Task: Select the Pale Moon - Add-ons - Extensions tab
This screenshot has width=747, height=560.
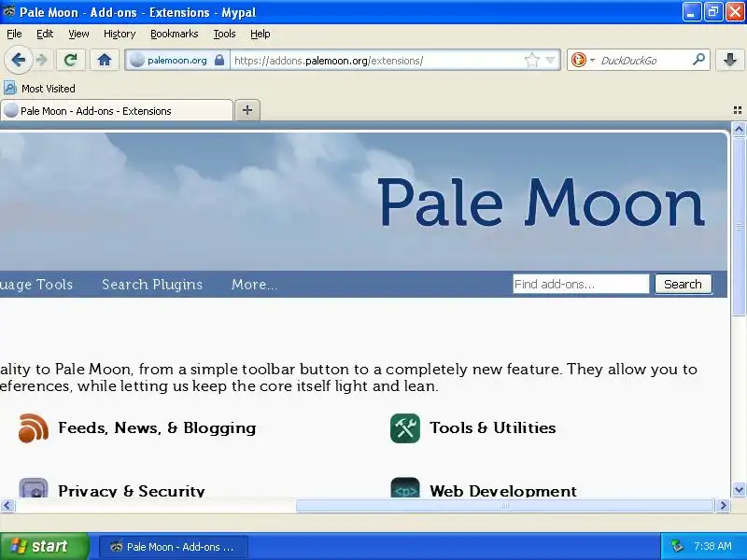Action: click(117, 110)
